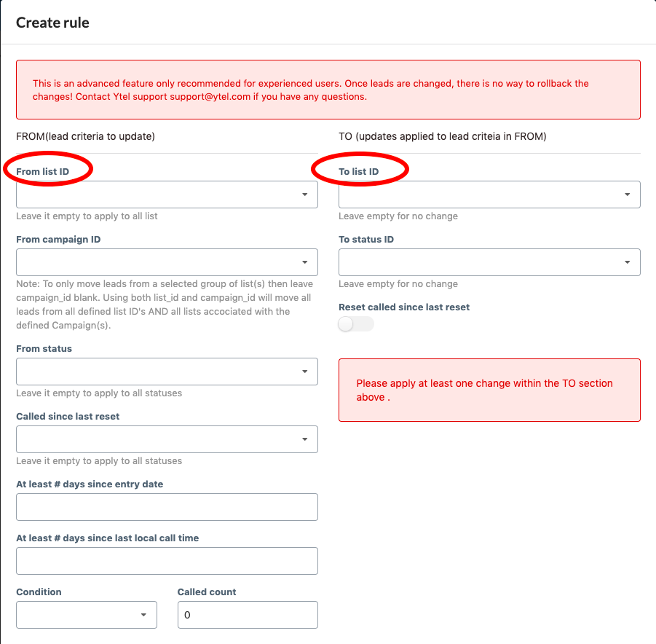This screenshot has height=644, width=656.
Task: Expand the To status ID chevron arrow
Action: tap(628, 262)
